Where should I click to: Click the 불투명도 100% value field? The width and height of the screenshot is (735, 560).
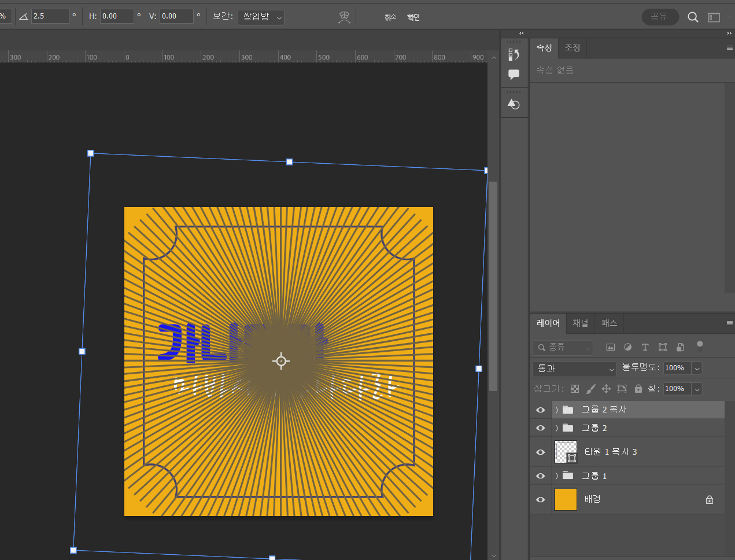pyautogui.click(x=677, y=368)
